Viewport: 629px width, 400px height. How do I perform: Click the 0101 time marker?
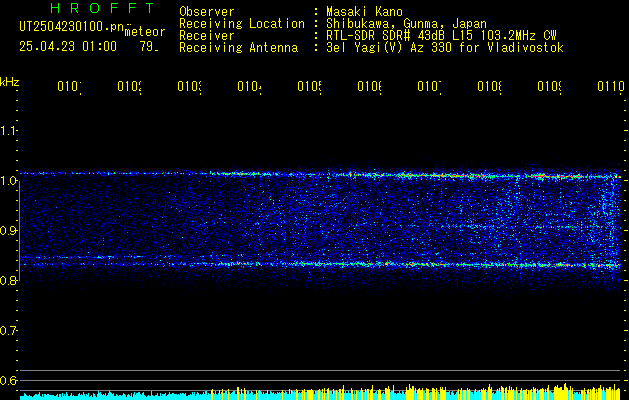(x=69, y=86)
